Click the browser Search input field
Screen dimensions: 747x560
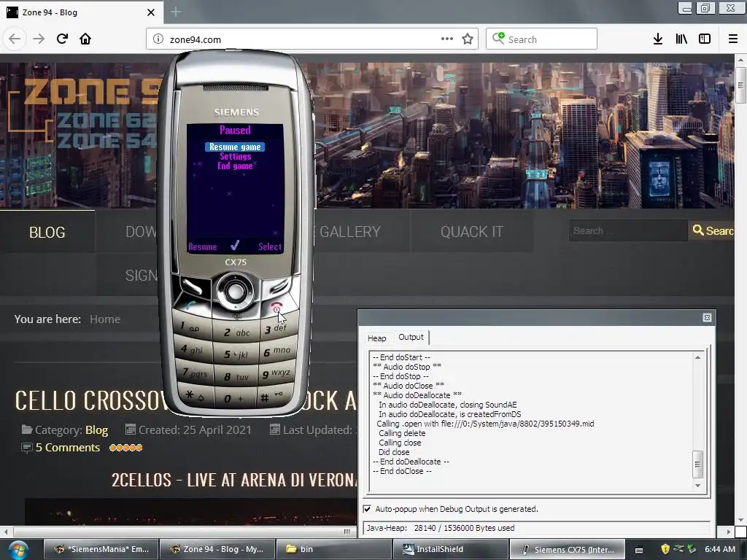pos(541,39)
